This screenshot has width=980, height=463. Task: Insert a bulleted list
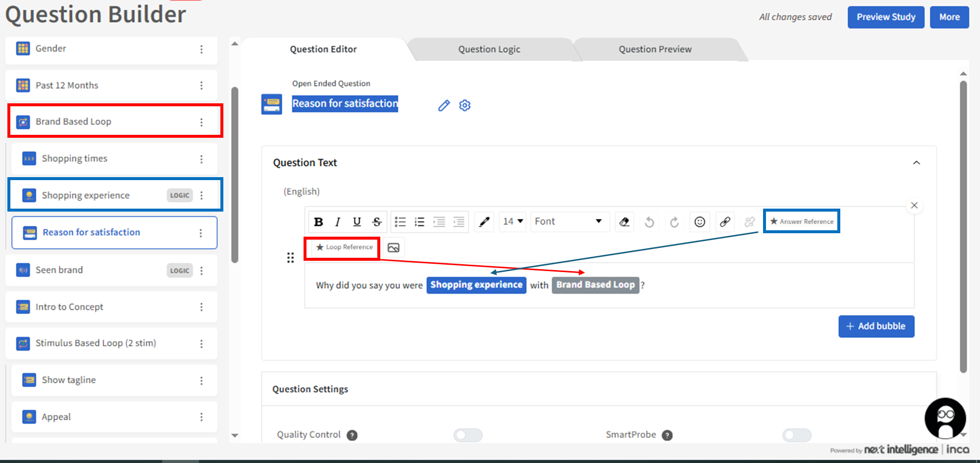[x=400, y=222]
